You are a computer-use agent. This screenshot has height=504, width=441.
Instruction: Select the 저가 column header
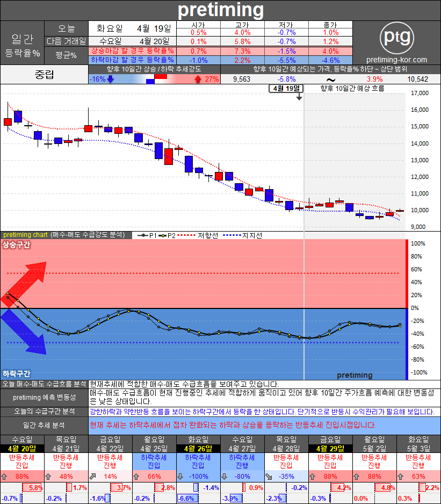pos(286,25)
